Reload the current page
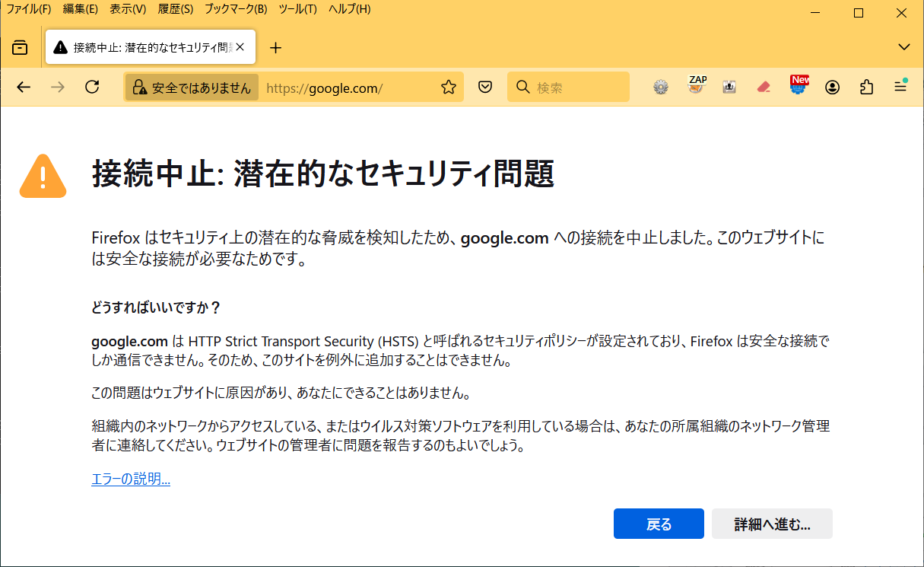The height and width of the screenshot is (567, 924). tap(92, 87)
